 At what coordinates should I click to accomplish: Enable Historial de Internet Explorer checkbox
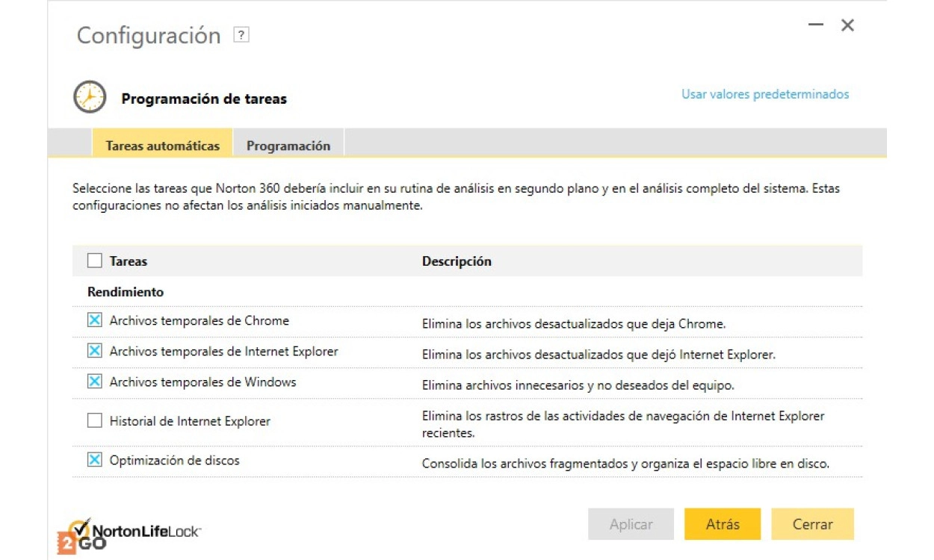click(95, 420)
